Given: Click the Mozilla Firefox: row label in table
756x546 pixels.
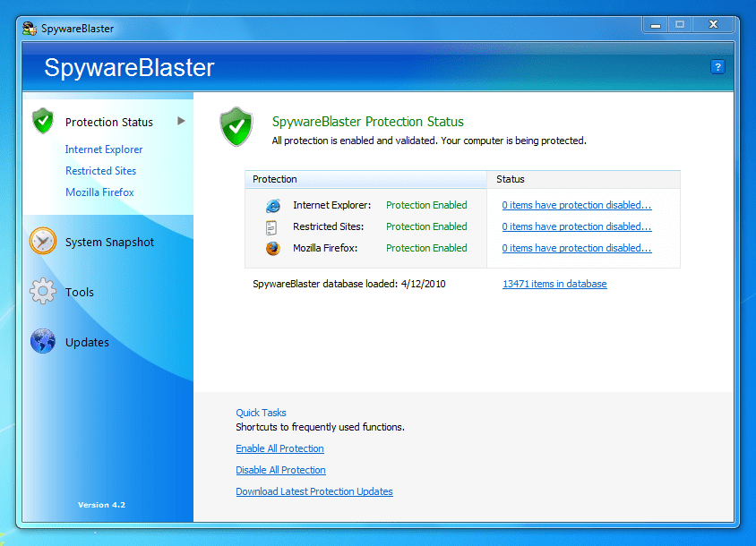Looking at the screenshot, I should pos(325,248).
